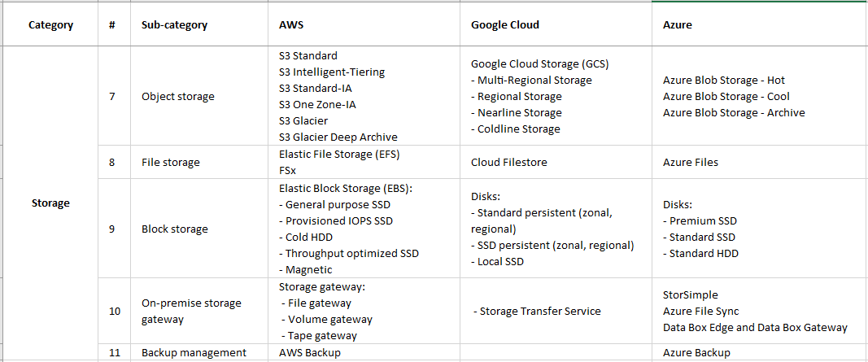
Task: Click the Cloud Filestore cell
Action: (509, 162)
